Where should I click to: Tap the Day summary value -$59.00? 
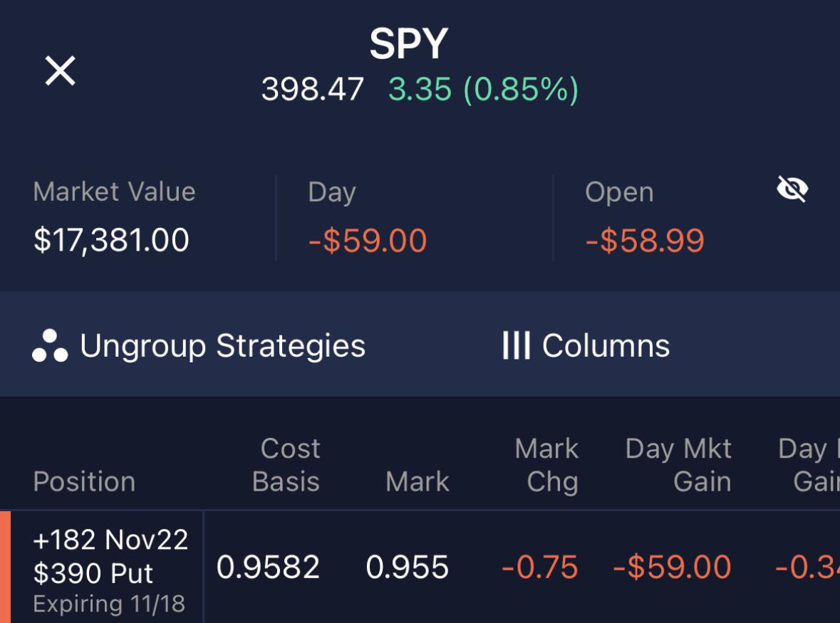(x=368, y=240)
